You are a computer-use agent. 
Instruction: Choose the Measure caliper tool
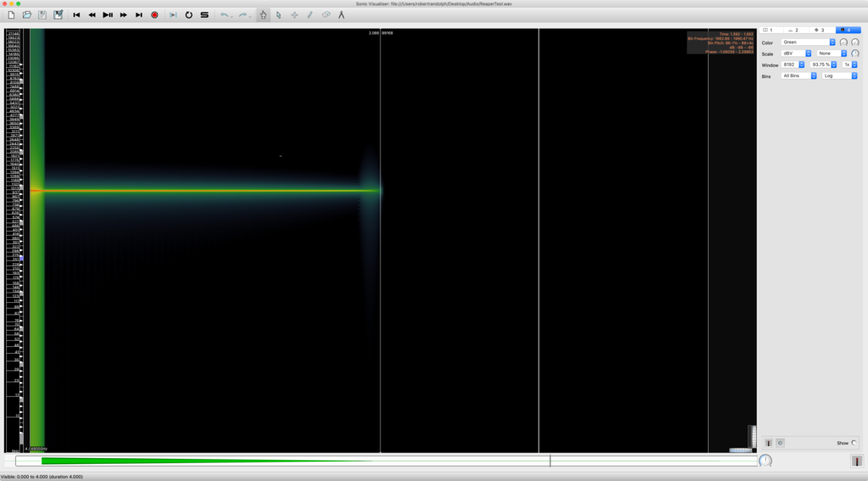342,15
